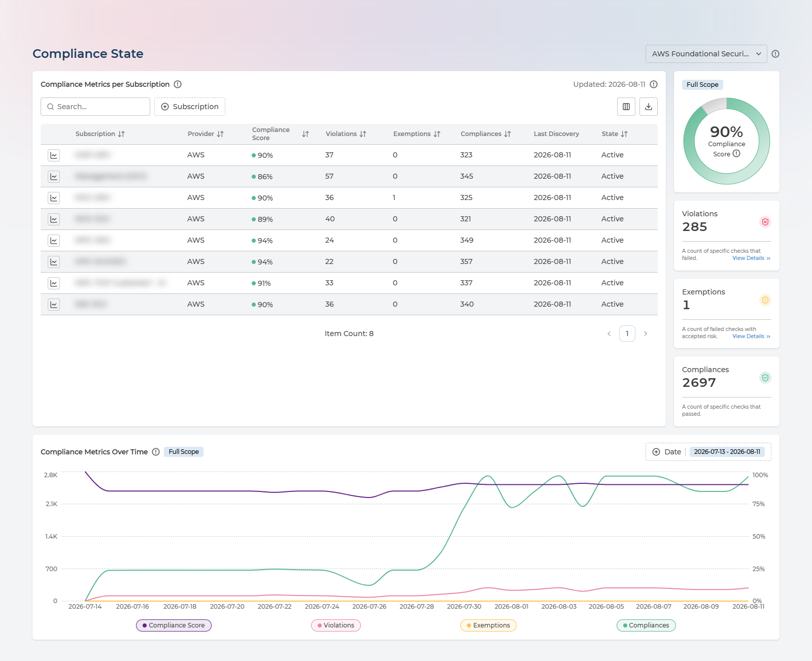This screenshot has width=812, height=661.
Task: Select page 1 in pagination
Action: [x=627, y=334]
